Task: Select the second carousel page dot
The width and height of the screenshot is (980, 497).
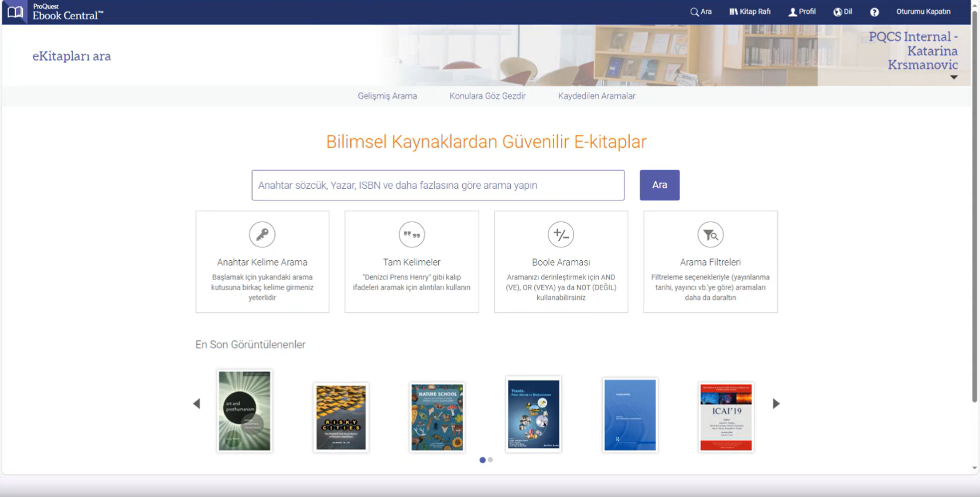Action: coord(490,460)
